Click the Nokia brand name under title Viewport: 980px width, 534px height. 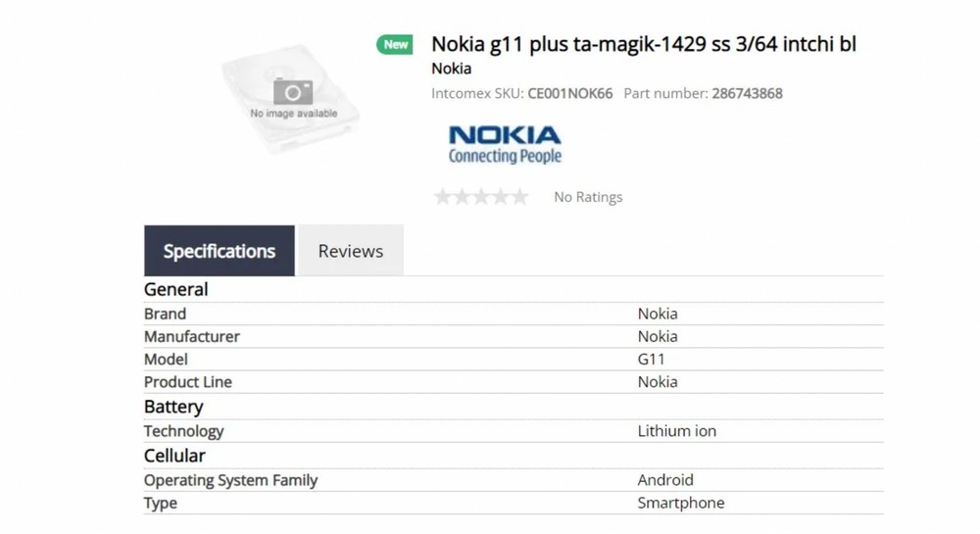pyautogui.click(x=451, y=69)
